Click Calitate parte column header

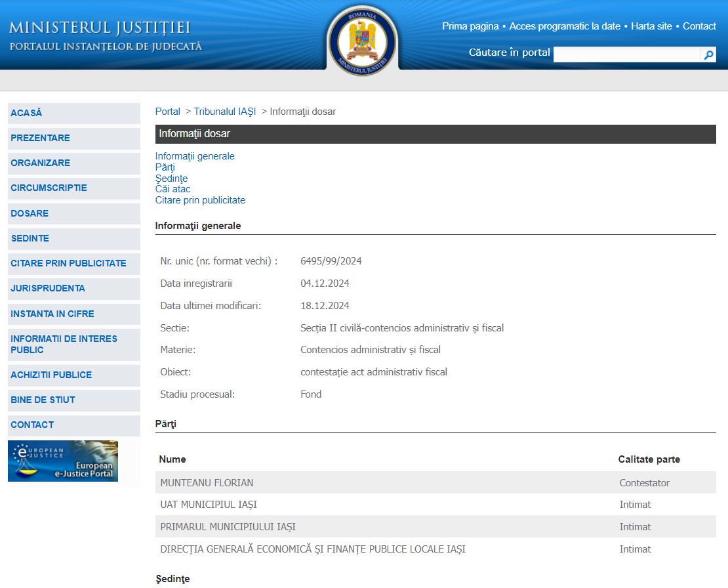pos(649,459)
